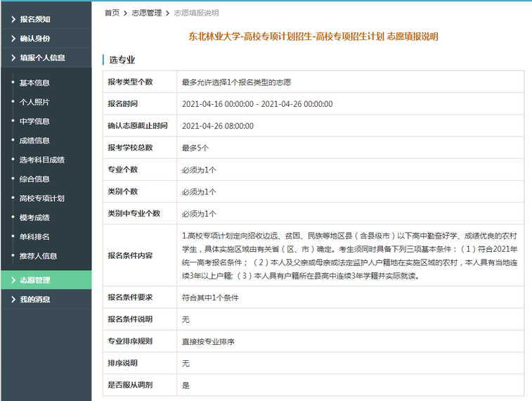Open the 报名须知 sidebar section
The image size is (532, 401).
pos(46,20)
